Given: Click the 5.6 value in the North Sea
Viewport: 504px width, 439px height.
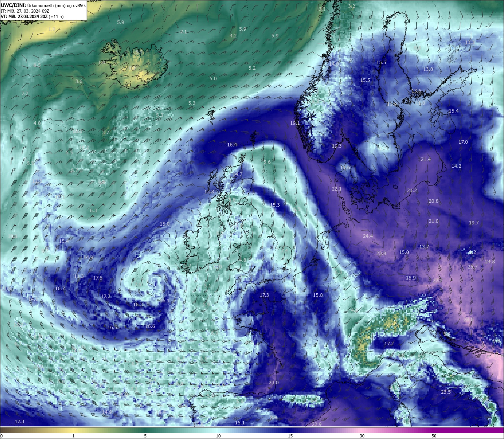Looking at the screenshot, I should (x=267, y=162).
